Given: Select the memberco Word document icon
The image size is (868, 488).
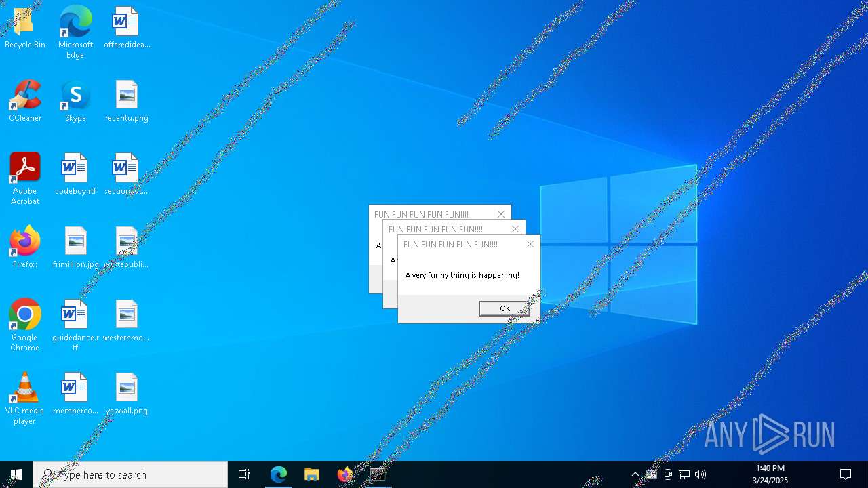Looking at the screenshot, I should [75, 394].
